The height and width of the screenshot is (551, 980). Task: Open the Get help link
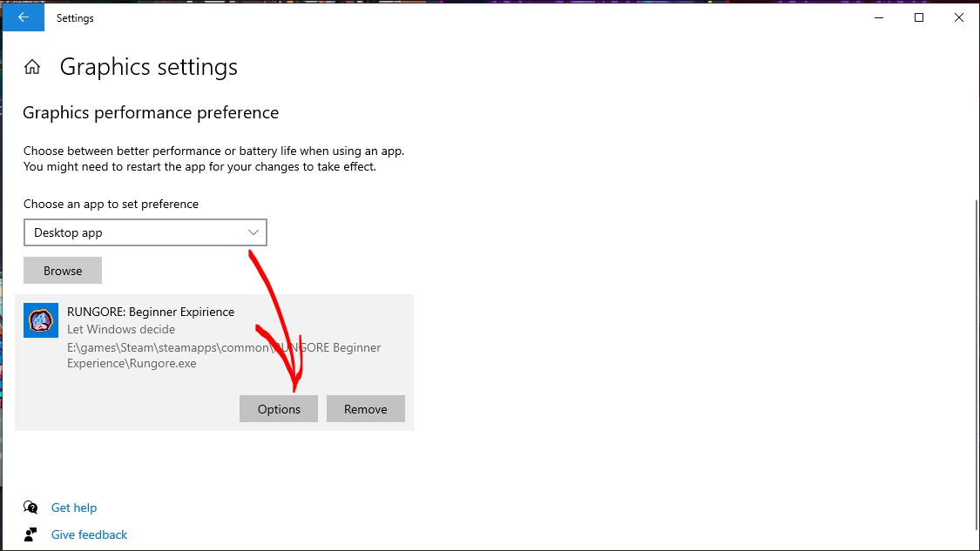click(x=74, y=507)
